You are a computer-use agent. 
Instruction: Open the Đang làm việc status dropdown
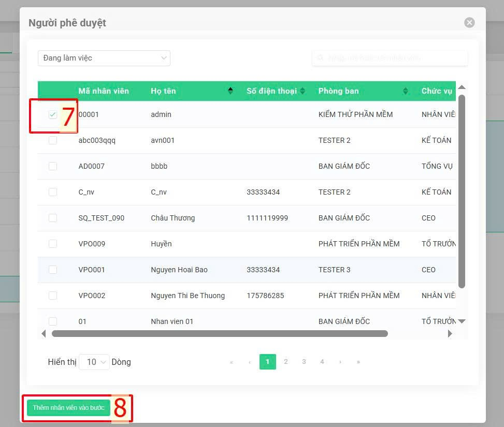pyautogui.click(x=104, y=58)
